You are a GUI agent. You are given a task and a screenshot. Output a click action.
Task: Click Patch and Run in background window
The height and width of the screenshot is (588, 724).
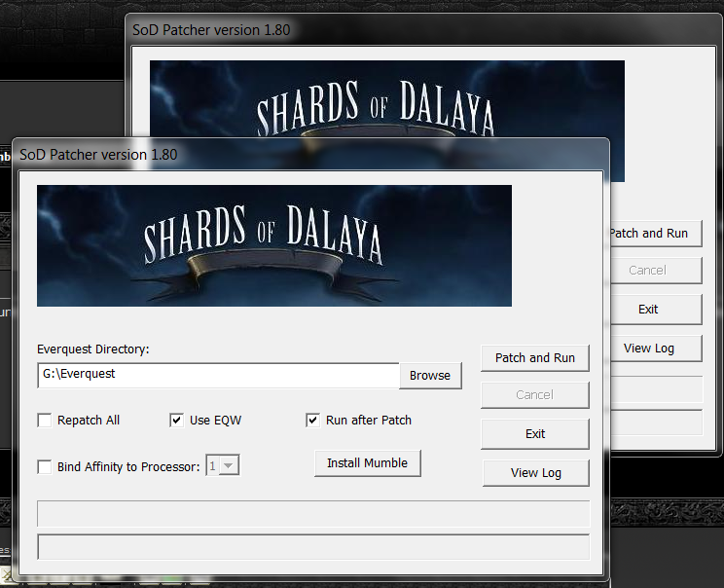656,234
